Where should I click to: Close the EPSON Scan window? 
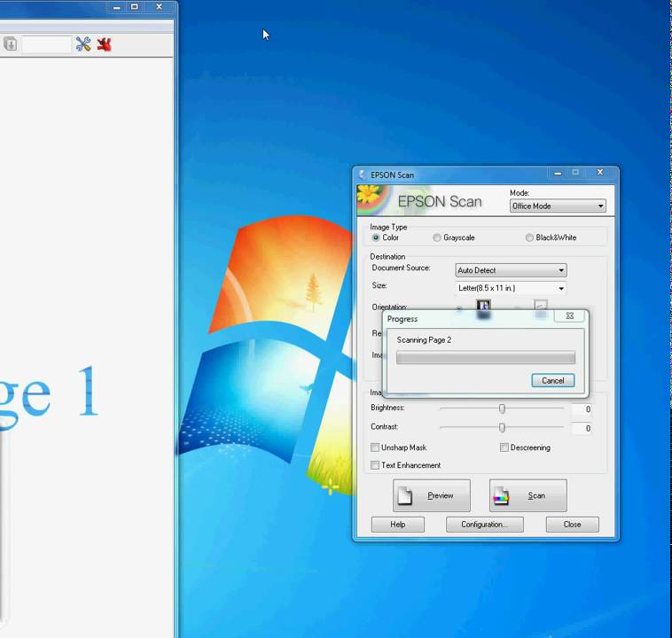(600, 172)
